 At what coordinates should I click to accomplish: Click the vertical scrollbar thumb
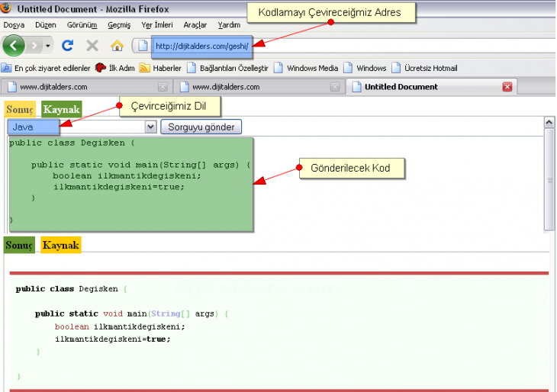549,179
